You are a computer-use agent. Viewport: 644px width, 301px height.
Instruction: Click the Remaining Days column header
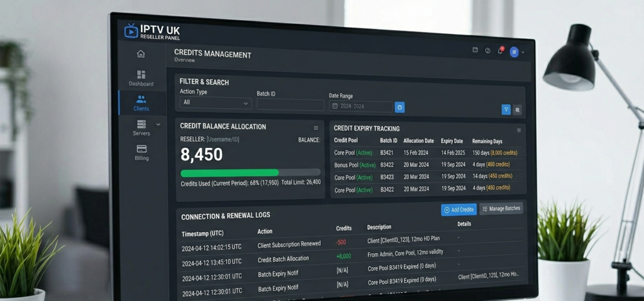487,142
